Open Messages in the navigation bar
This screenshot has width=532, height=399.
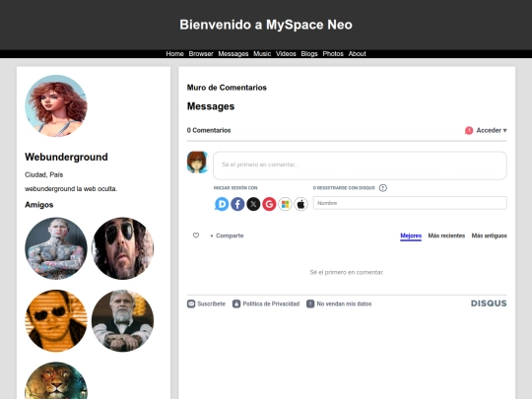pos(233,53)
